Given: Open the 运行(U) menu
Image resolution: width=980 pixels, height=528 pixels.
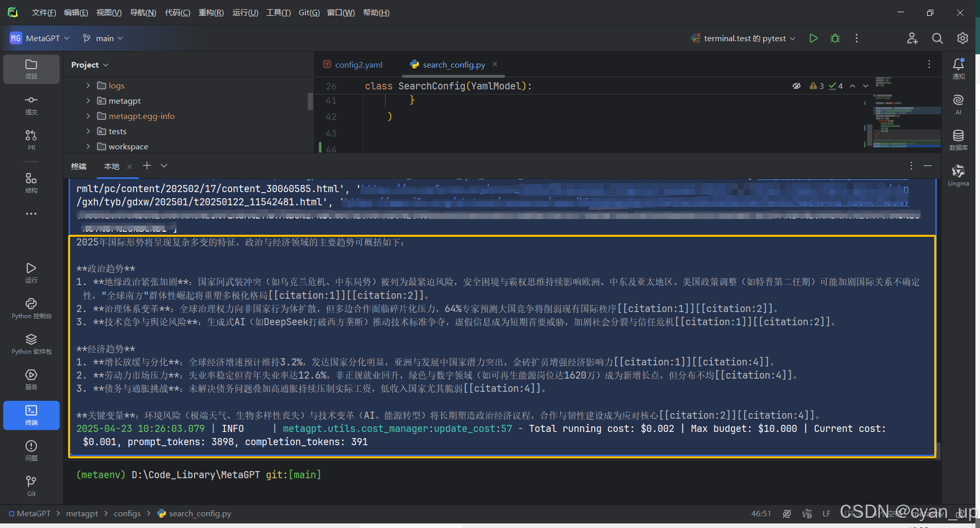Looking at the screenshot, I should 245,13.
